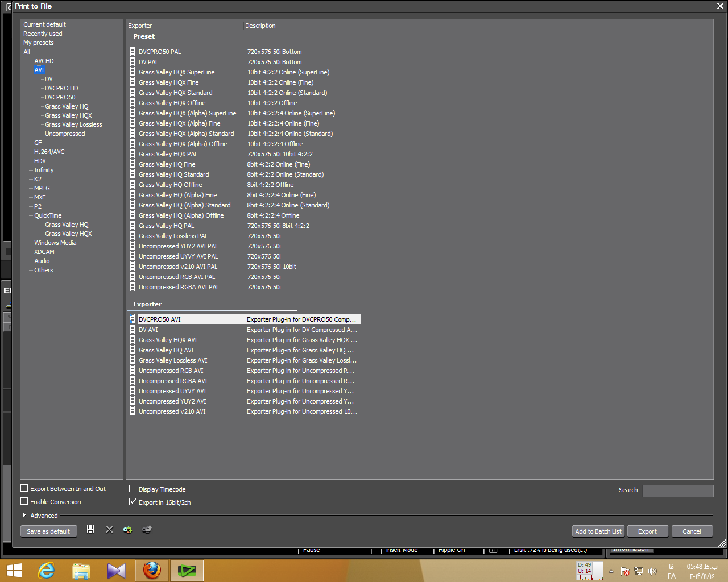Click film icon beside Uncompressed RGBA AVI PAL
Screen dimensions: 728x582
pos(133,287)
